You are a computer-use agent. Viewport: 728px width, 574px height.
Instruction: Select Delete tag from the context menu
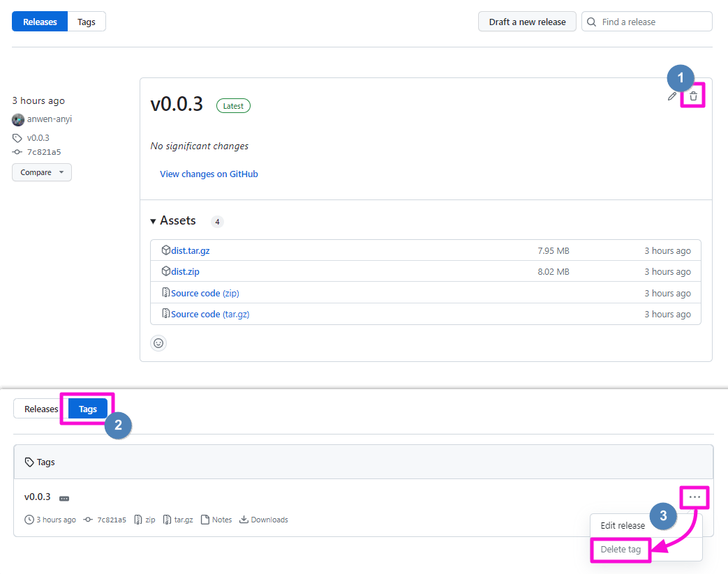click(620, 550)
